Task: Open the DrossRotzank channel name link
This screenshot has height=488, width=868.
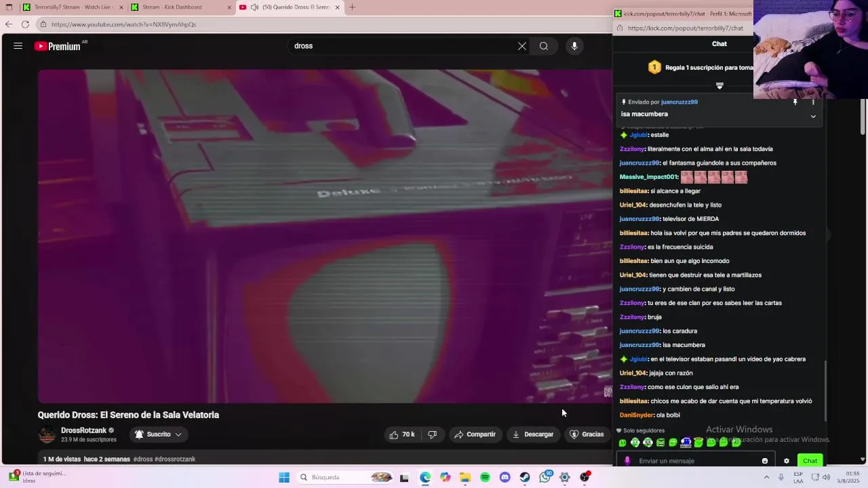Action: click(x=83, y=430)
